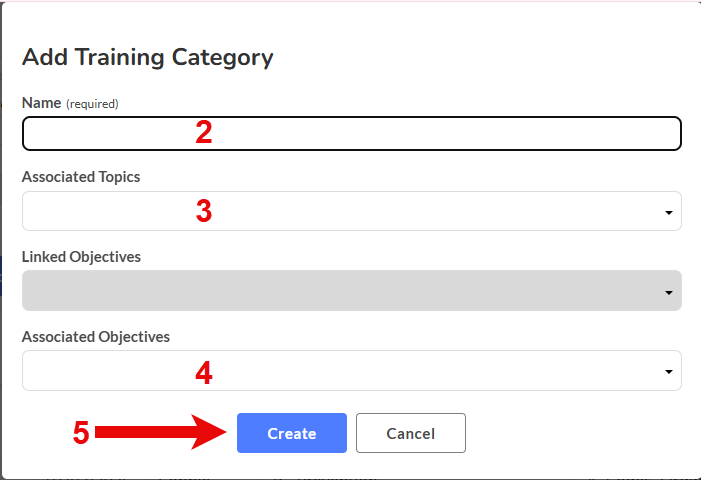Click the Name field label

[42, 103]
